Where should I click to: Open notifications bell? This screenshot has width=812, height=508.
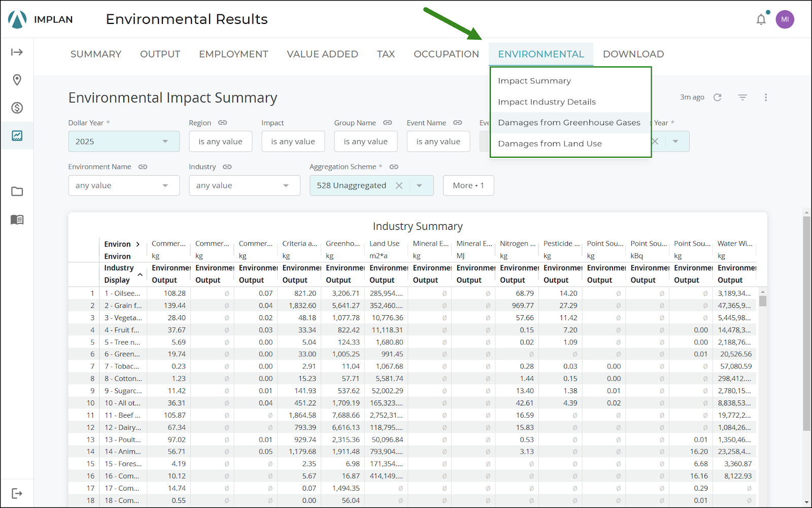[761, 20]
